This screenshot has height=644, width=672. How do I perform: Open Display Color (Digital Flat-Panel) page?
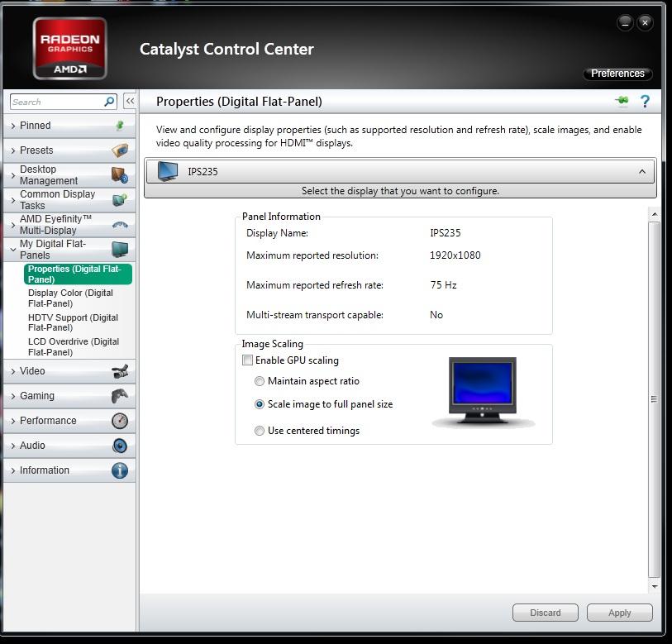click(71, 298)
